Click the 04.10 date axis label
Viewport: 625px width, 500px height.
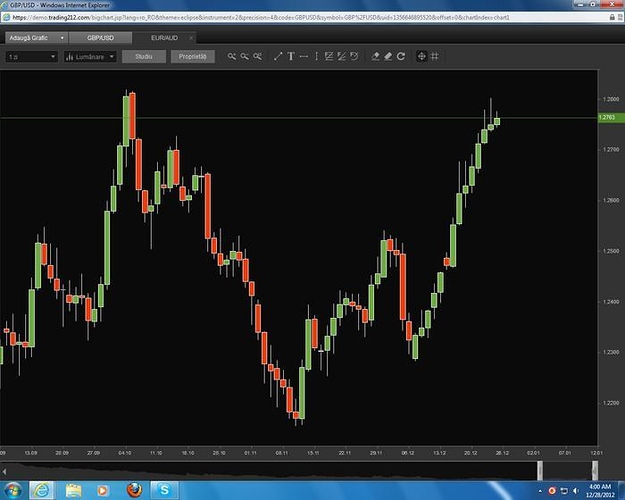click(125, 453)
